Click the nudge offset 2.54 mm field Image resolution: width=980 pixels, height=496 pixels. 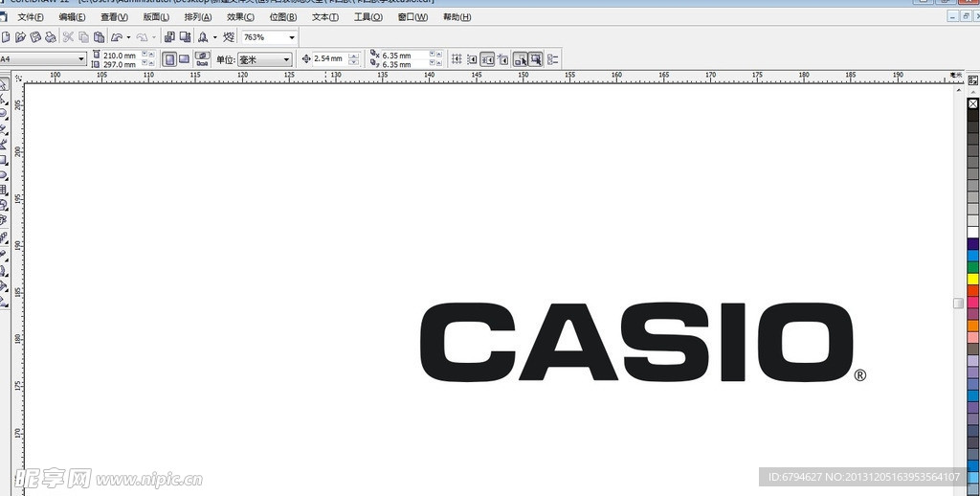point(329,59)
